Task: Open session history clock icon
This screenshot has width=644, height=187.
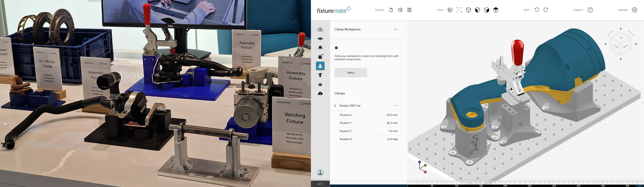Action: tap(400, 10)
